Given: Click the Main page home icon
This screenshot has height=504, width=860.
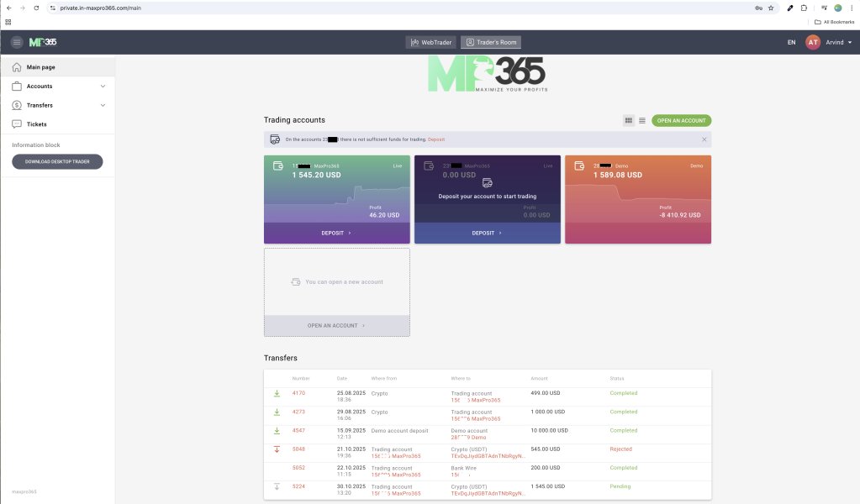Looking at the screenshot, I should coord(17,67).
